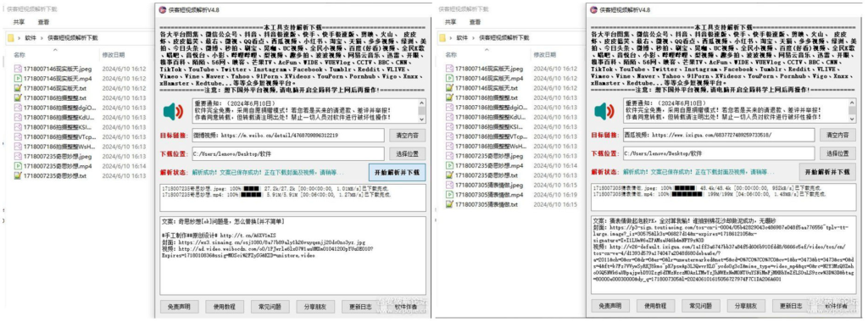Click 1718007235奇思妙想.mp4 icon in the Explorer beside the Xigua window
868x322 pixels.
tap(450, 165)
